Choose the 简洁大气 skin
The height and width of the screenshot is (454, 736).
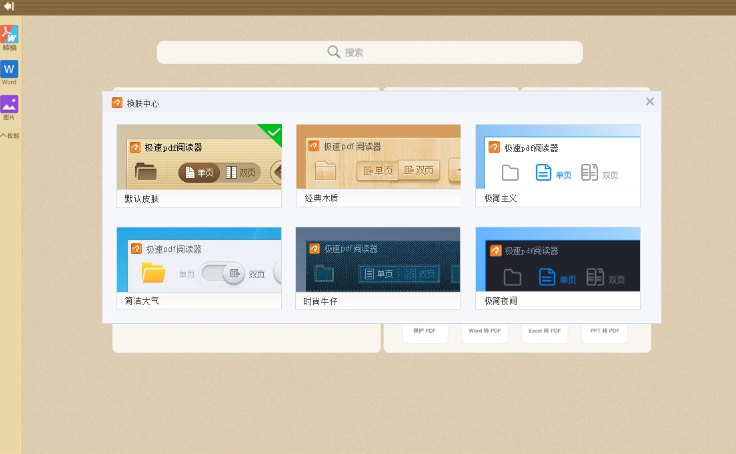tap(199, 268)
